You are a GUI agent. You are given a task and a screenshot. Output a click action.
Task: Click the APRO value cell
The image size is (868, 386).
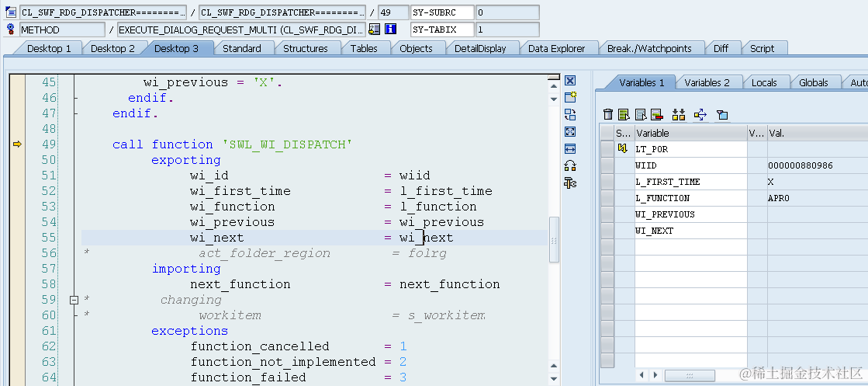tap(817, 198)
